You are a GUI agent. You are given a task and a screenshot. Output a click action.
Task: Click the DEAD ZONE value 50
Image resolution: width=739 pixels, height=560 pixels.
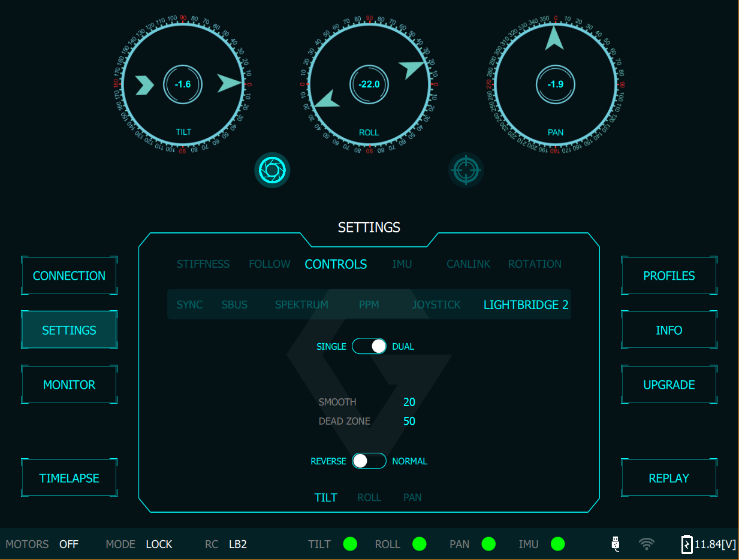pos(409,421)
